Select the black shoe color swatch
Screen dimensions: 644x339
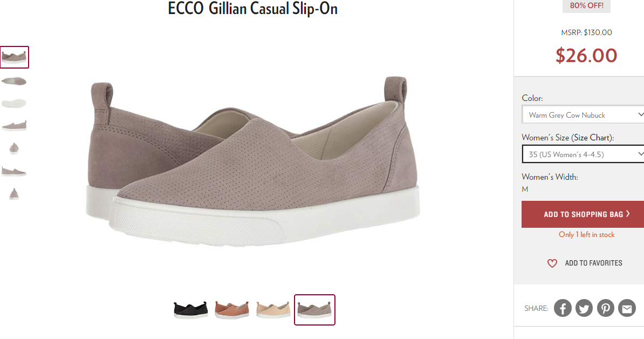click(x=190, y=309)
